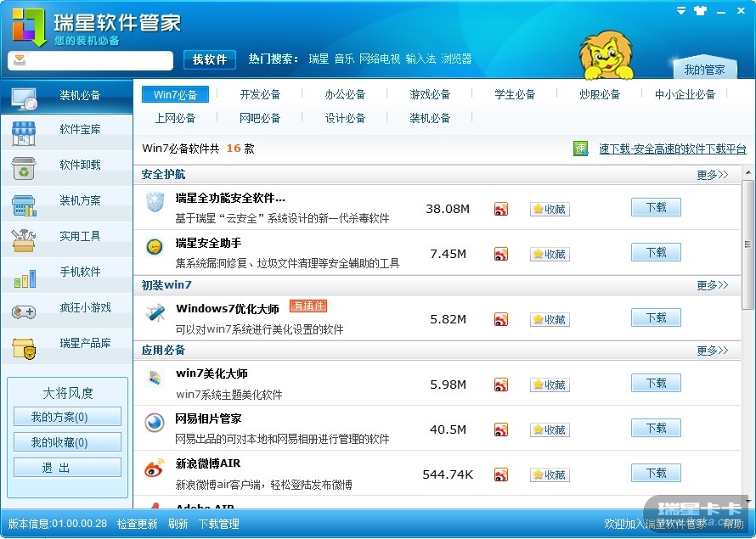This screenshot has width=756, height=539.
Task: Click Weibo share icon for 网易相片管家
Action: pyautogui.click(x=501, y=430)
